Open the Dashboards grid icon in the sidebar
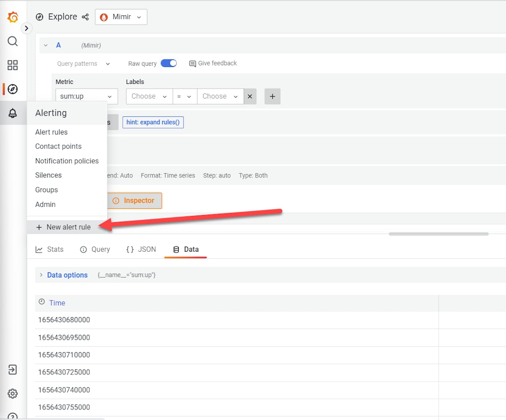Image resolution: width=506 pixels, height=420 pixels. point(13,65)
